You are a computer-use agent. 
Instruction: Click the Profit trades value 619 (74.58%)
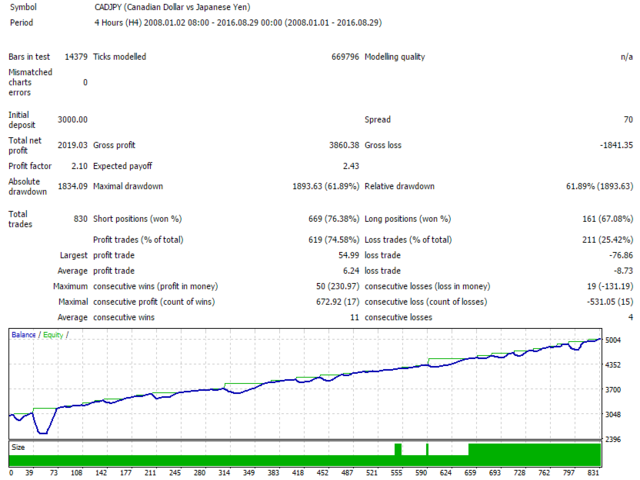point(333,240)
